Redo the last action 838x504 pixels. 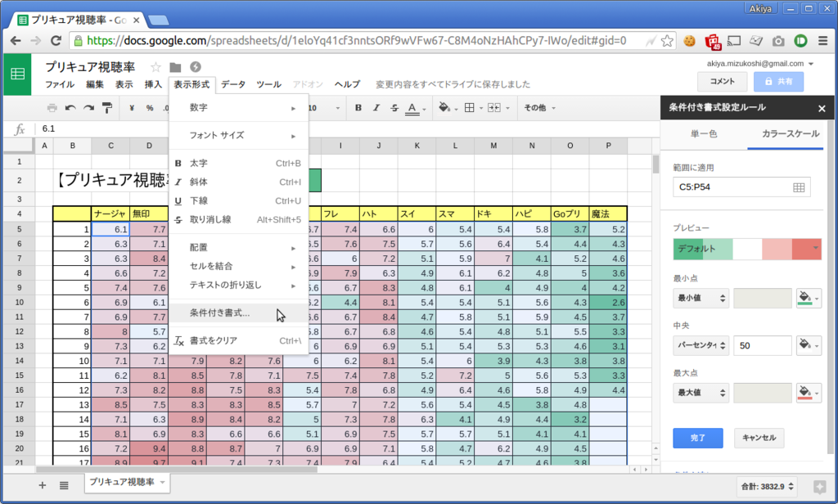pos(88,108)
